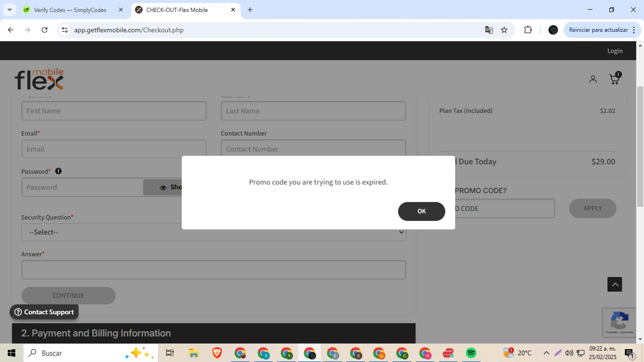The image size is (644, 362).
Task: Click the volume speaker icon
Action: point(569,353)
